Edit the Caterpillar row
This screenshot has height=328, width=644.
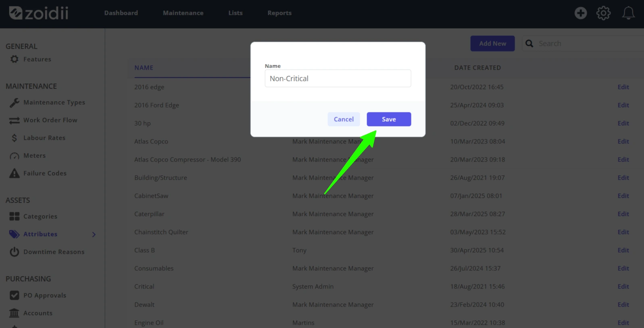point(623,214)
